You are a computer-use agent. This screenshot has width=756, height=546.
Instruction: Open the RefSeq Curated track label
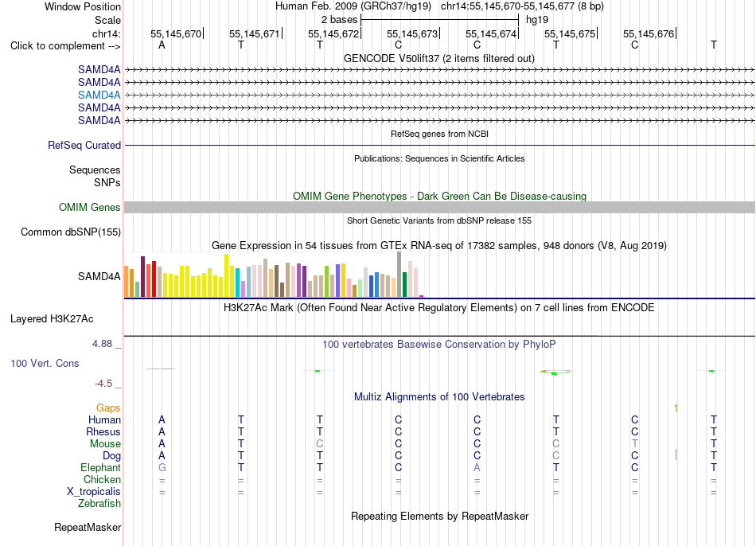click(x=84, y=145)
